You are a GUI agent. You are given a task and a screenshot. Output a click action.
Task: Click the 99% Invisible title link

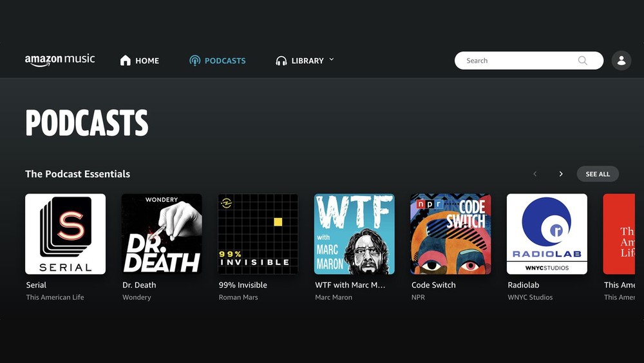click(x=243, y=285)
